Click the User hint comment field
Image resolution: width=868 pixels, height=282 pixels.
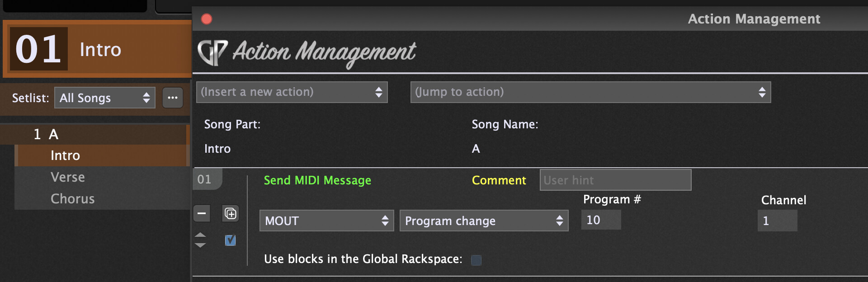(615, 180)
